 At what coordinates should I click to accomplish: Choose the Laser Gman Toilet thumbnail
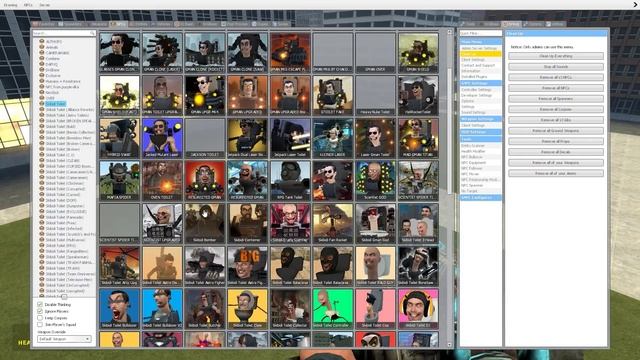(x=376, y=138)
